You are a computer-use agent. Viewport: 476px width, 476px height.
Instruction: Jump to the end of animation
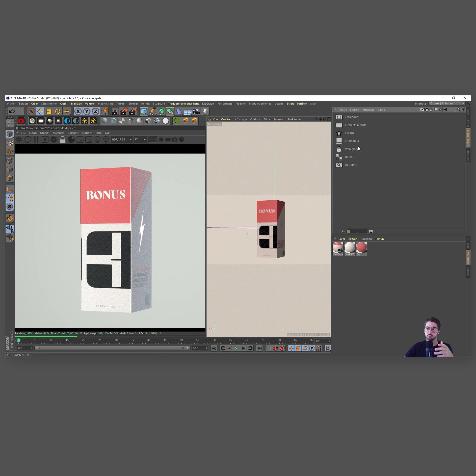click(259, 348)
